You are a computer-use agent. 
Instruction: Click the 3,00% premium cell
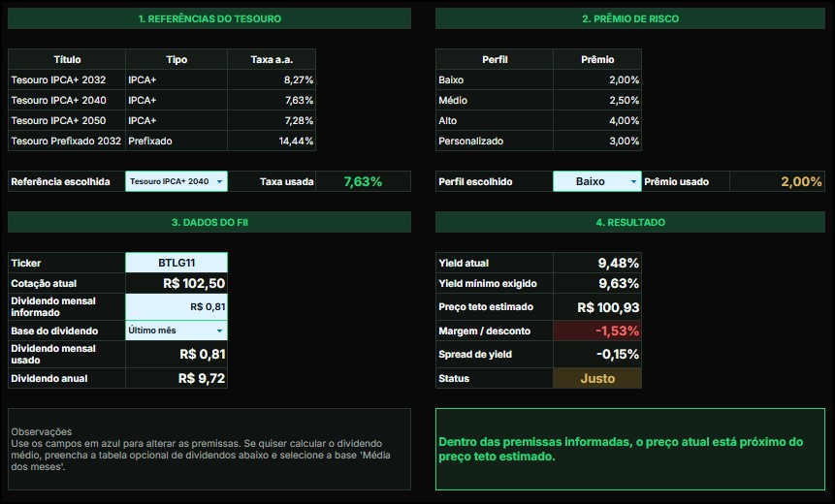[597, 142]
